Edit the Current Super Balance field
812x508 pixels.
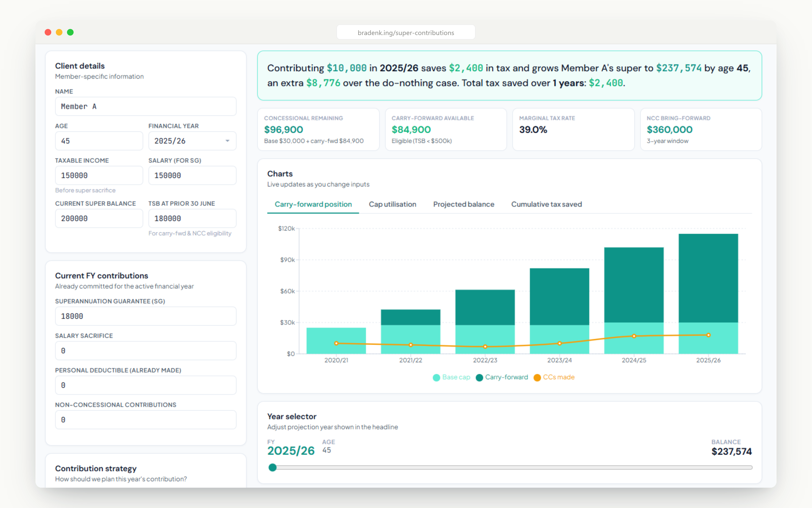[99, 218]
